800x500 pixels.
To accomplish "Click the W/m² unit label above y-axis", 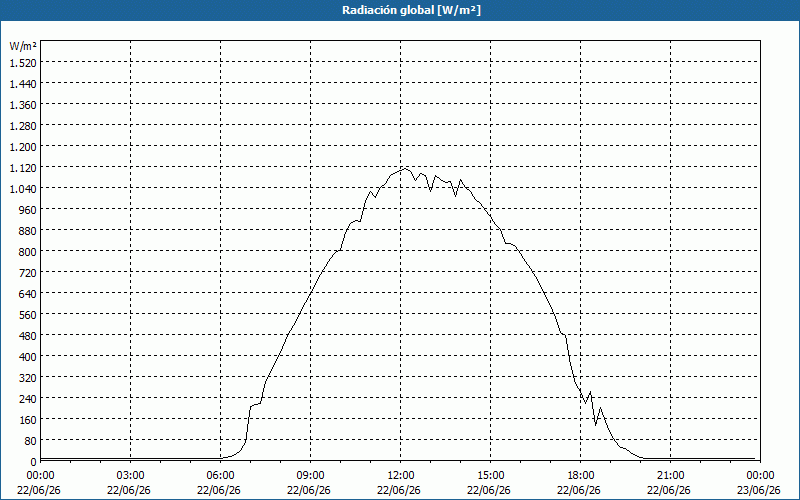I will pyautogui.click(x=23, y=46).
